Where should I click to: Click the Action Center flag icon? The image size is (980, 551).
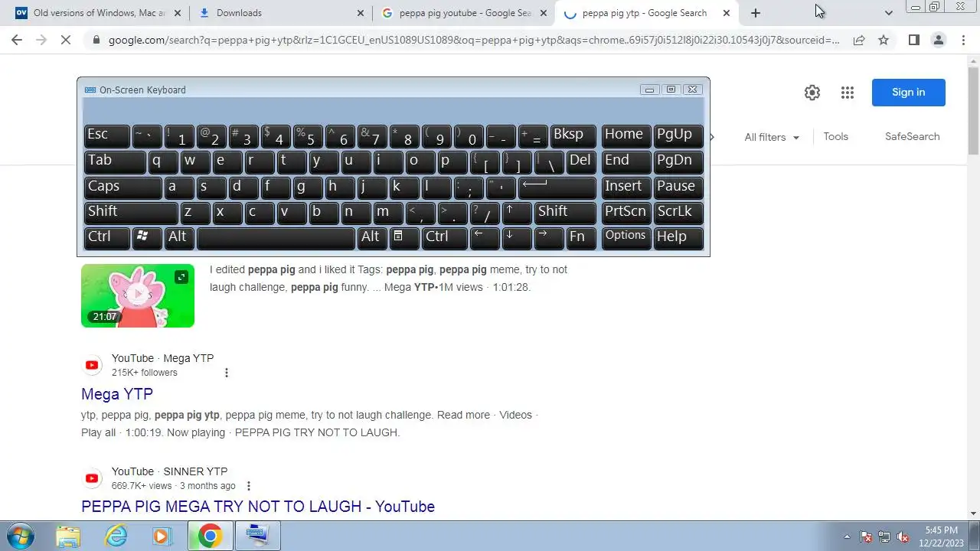866,536
